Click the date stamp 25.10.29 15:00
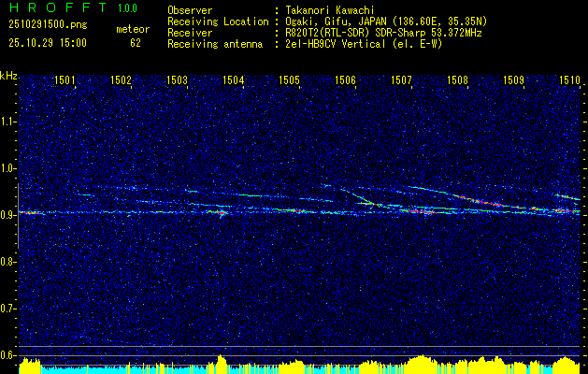The image size is (588, 374). [x=48, y=43]
